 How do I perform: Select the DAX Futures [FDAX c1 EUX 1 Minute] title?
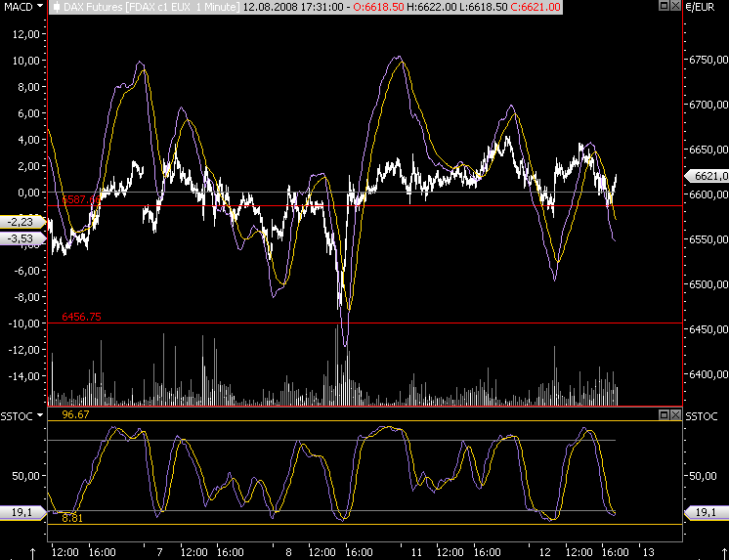(151, 7)
